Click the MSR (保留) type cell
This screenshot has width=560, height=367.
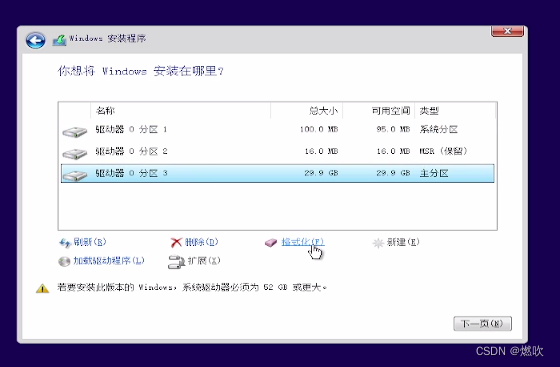443,151
